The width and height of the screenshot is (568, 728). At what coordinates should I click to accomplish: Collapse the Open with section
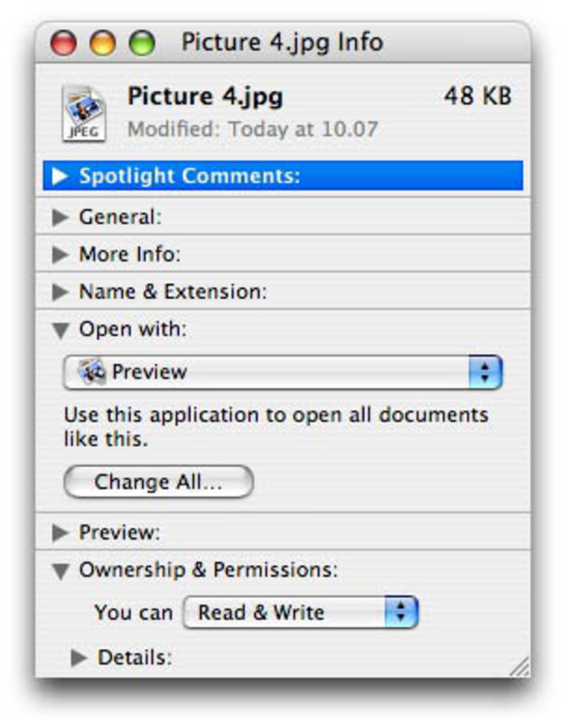point(60,330)
